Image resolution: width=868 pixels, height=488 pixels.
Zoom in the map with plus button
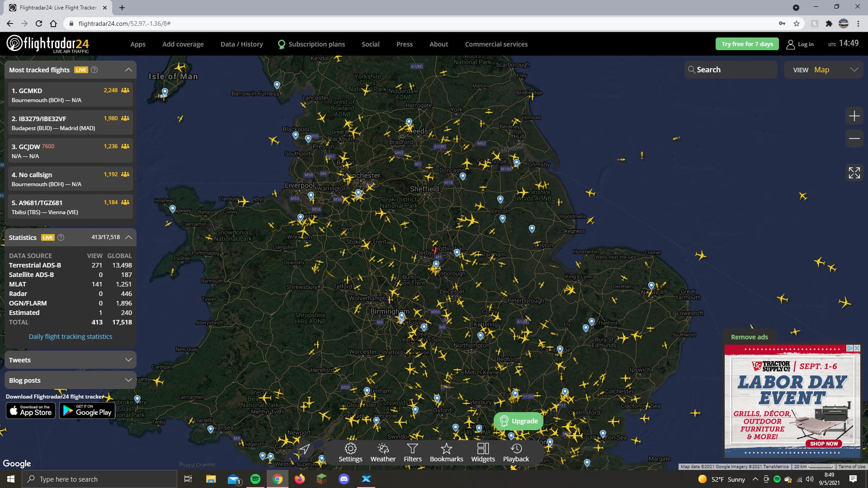854,116
